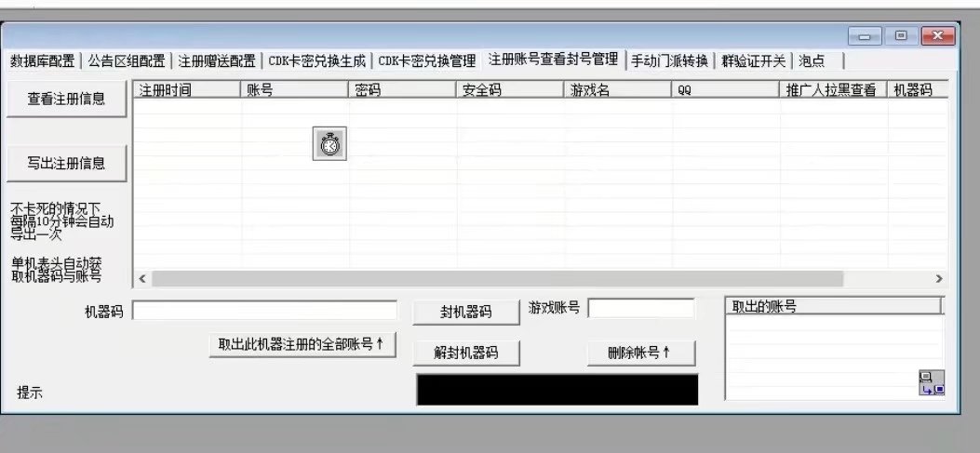Screen dimensions: 980x453
Task: Open the 公告区组配置 tab
Action: point(127,61)
